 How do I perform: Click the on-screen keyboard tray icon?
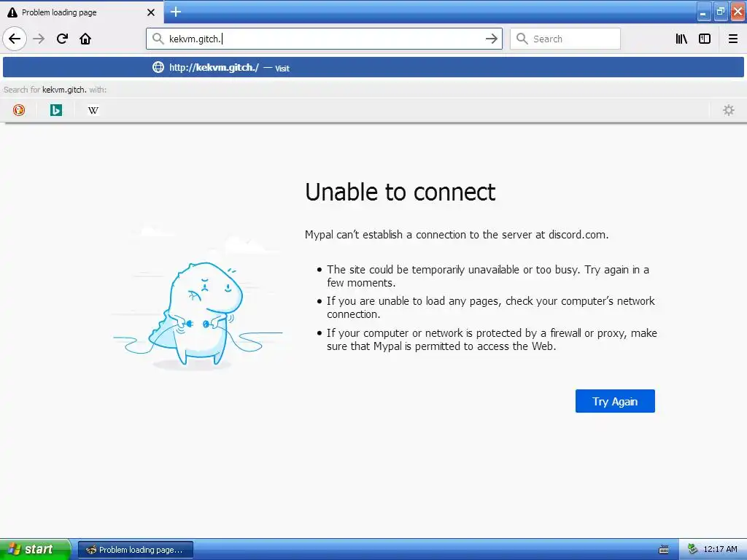coord(664,550)
